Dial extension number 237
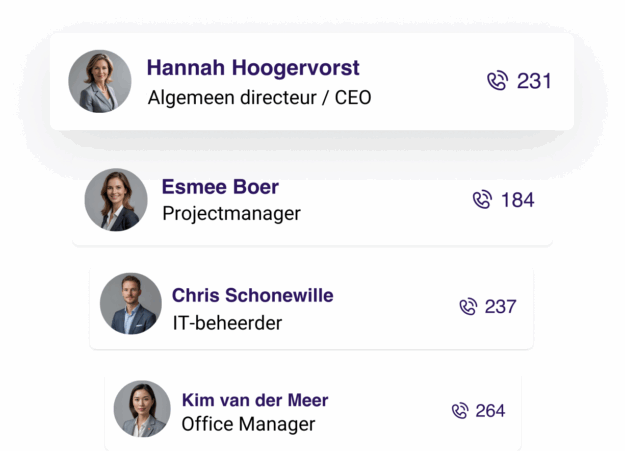 (x=501, y=307)
